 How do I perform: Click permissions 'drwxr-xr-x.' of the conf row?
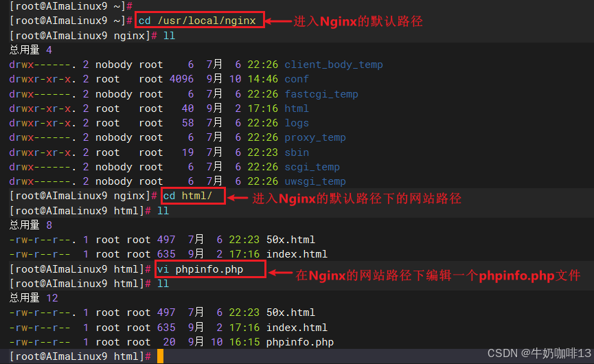pyautogui.click(x=43, y=79)
